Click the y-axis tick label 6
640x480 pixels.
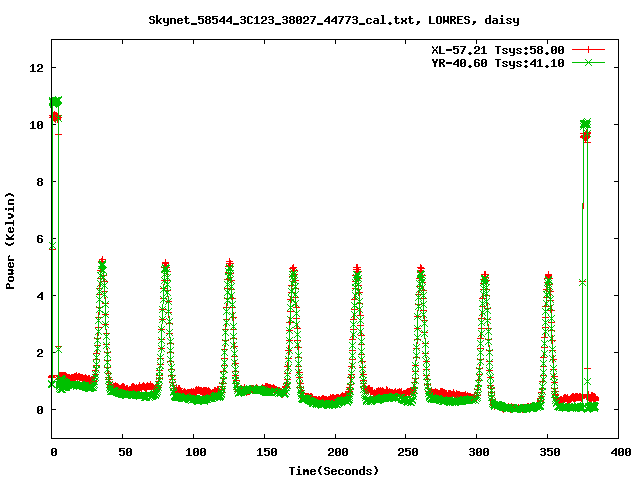pyautogui.click(x=40, y=239)
